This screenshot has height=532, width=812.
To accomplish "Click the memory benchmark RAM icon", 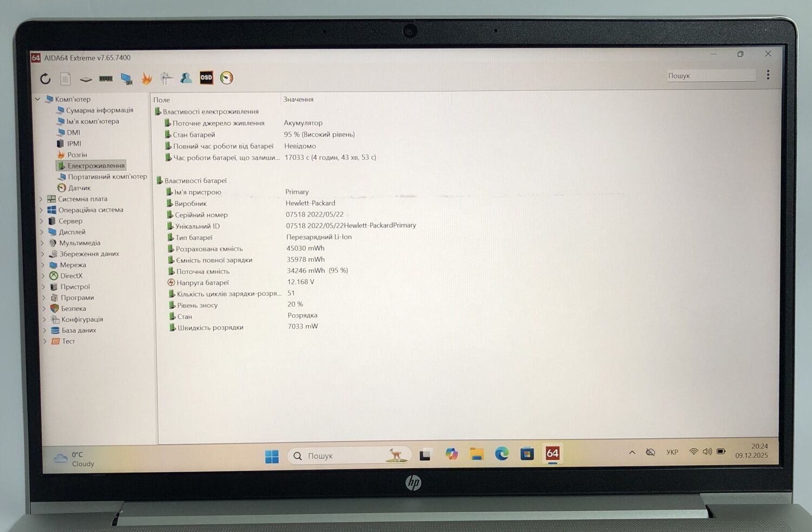I will [106, 79].
